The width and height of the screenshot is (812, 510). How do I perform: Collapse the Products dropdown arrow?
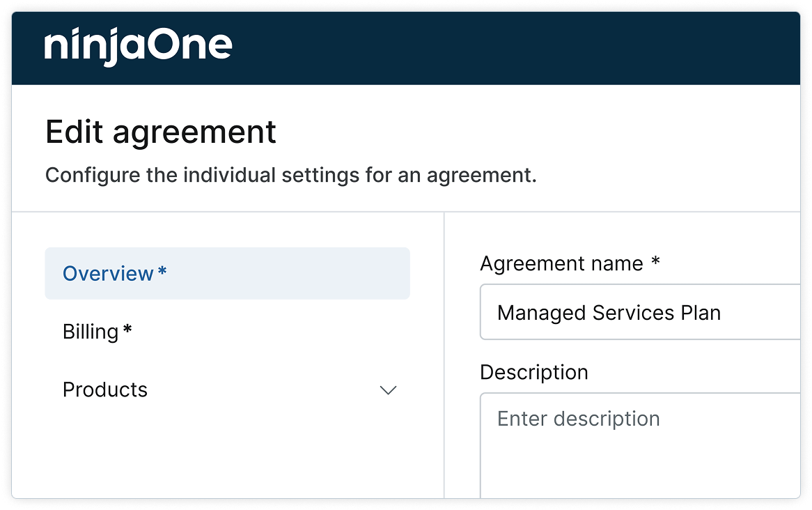388,390
